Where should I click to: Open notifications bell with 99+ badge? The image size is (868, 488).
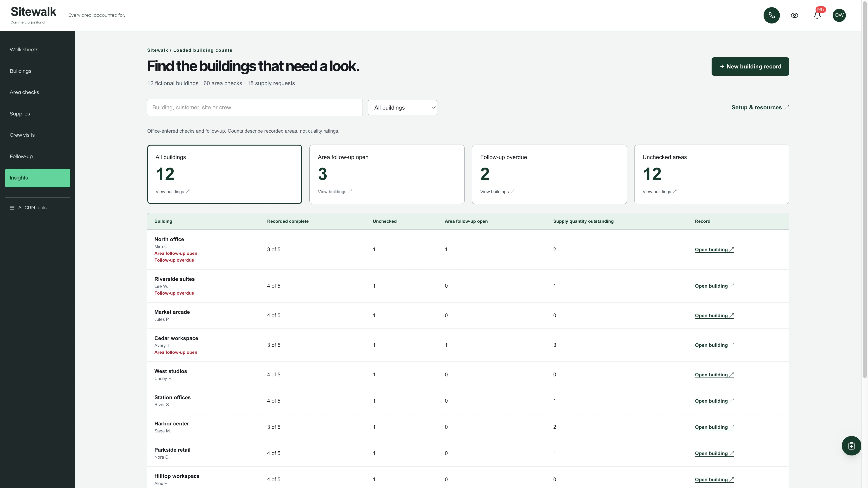click(817, 15)
